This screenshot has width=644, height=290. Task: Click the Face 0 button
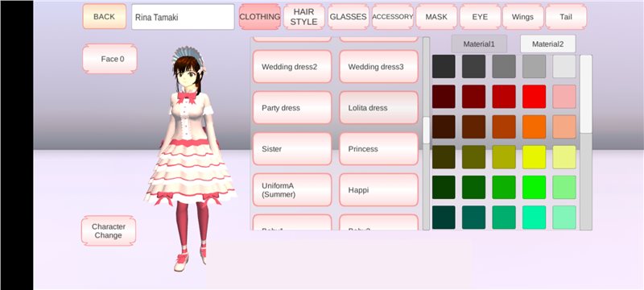(109, 59)
